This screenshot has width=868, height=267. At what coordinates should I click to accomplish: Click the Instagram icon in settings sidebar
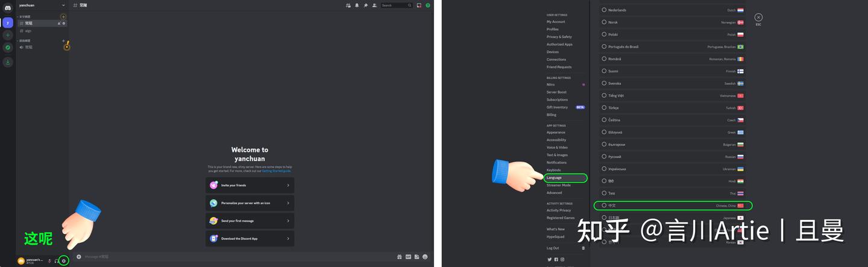tap(562, 260)
